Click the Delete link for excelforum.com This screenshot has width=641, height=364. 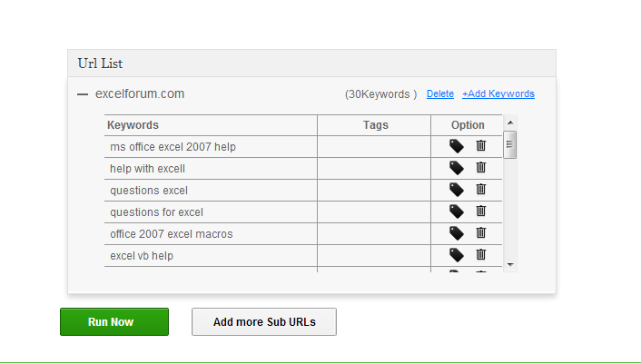(x=439, y=94)
